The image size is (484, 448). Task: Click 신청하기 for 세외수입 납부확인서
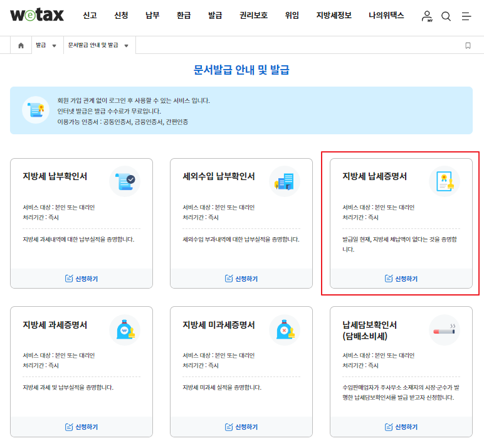coord(241,279)
